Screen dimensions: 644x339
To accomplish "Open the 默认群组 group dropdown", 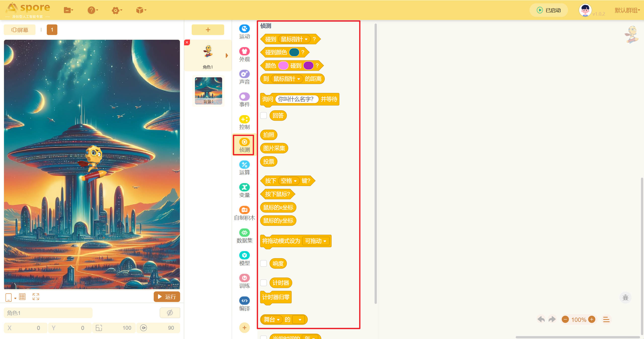I will pyautogui.click(x=627, y=10).
